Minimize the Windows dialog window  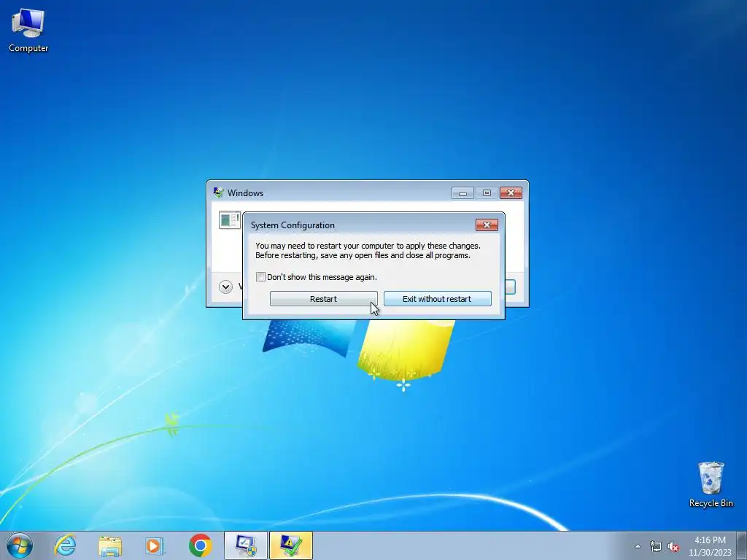[x=462, y=192]
